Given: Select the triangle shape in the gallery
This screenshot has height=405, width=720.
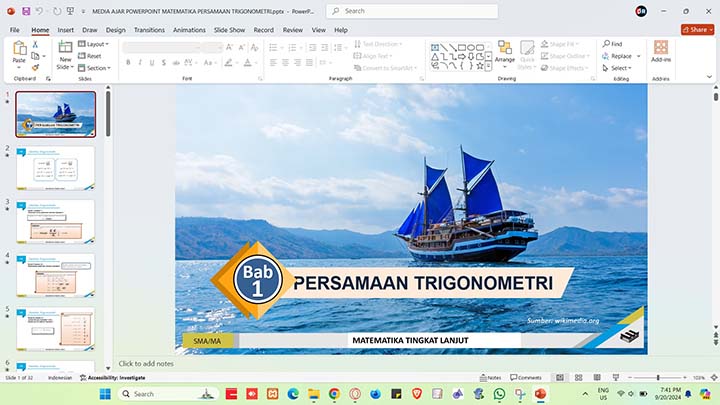Looking at the screenshot, I should pyautogui.click(x=435, y=57).
